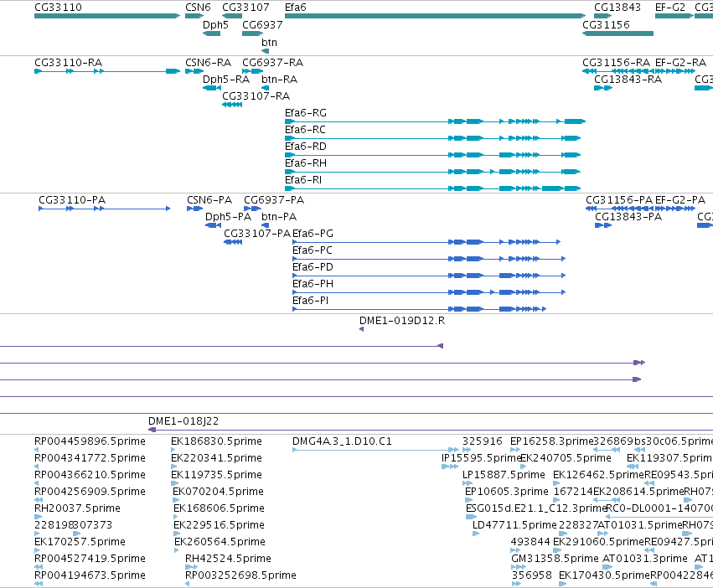Click the long Efa6 gene bar
The height and width of the screenshot is (588, 713).
pos(435,16)
